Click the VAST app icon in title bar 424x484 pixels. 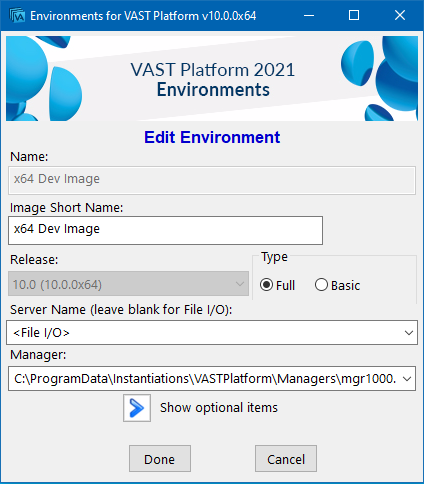pos(17,16)
